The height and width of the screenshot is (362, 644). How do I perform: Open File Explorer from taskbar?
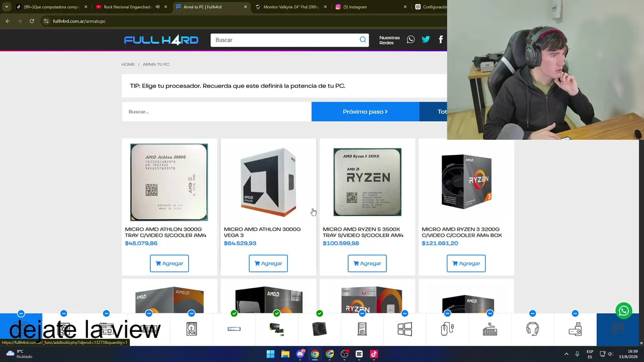285,354
